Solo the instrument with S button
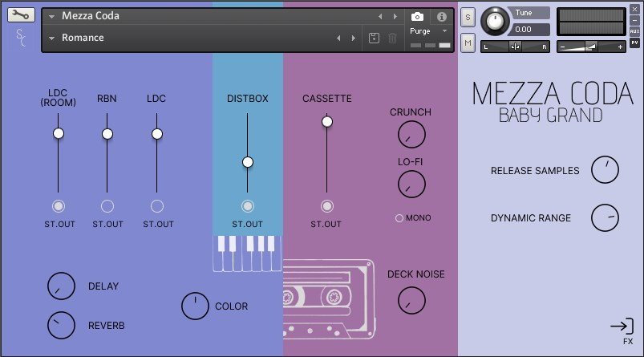 click(468, 16)
